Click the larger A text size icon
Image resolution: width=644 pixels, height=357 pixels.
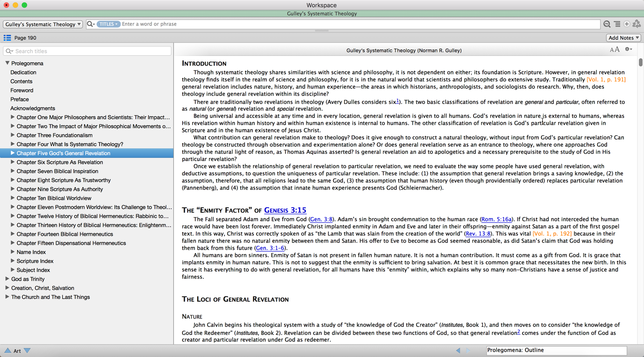pos(617,49)
